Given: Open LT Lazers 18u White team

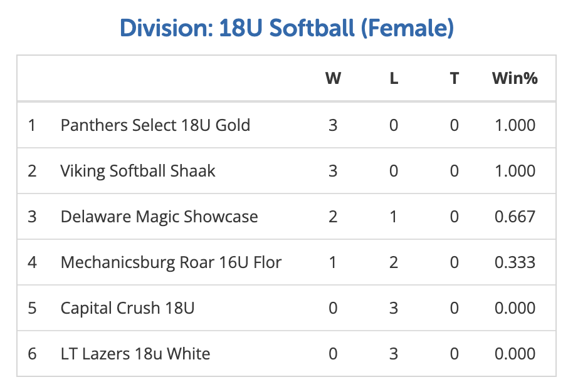Looking at the screenshot, I should (135, 354).
